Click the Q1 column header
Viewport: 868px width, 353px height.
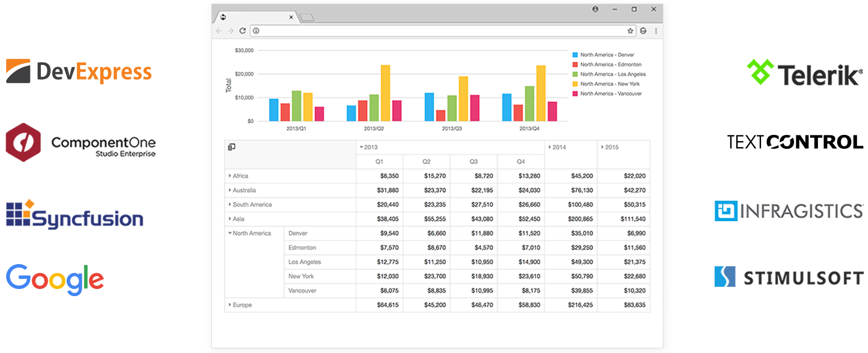[379, 162]
